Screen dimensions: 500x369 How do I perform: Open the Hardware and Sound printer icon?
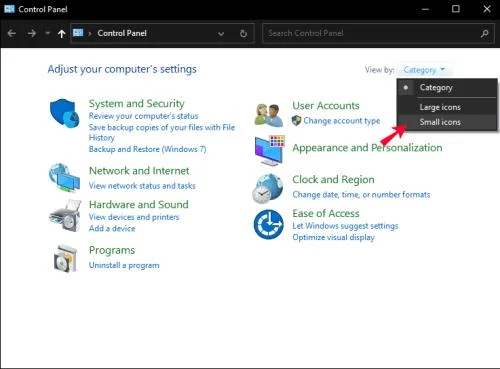click(x=65, y=216)
